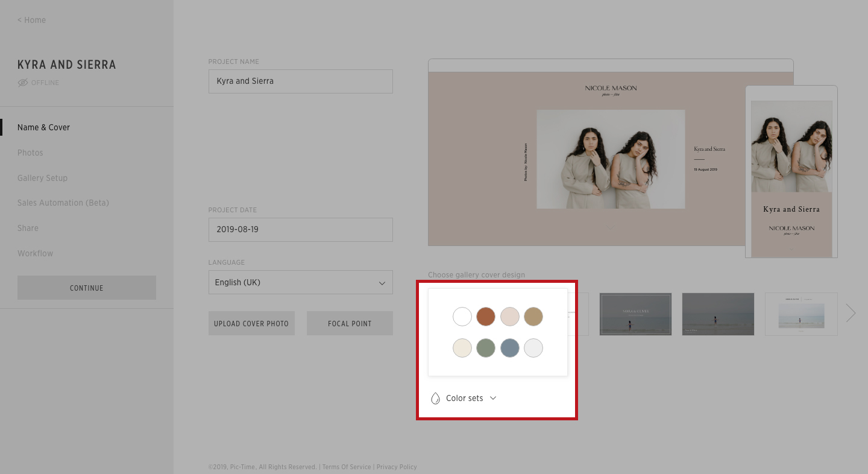Click the CONTINUE button
The image size is (868, 474).
[x=87, y=288]
